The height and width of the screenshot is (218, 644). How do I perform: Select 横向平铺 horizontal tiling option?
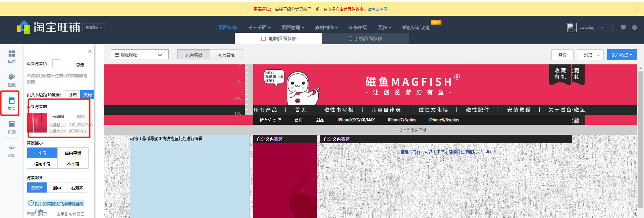point(42,164)
